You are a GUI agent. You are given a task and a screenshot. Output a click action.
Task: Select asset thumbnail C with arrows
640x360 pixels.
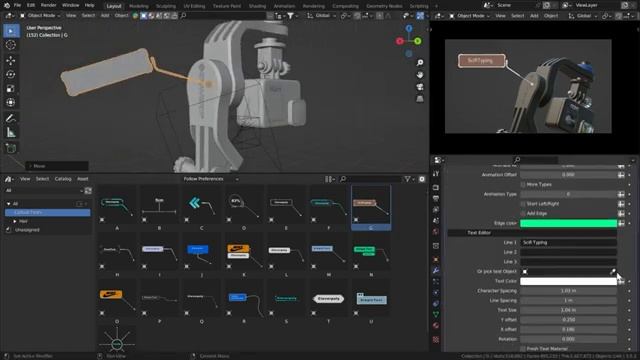[202, 208]
